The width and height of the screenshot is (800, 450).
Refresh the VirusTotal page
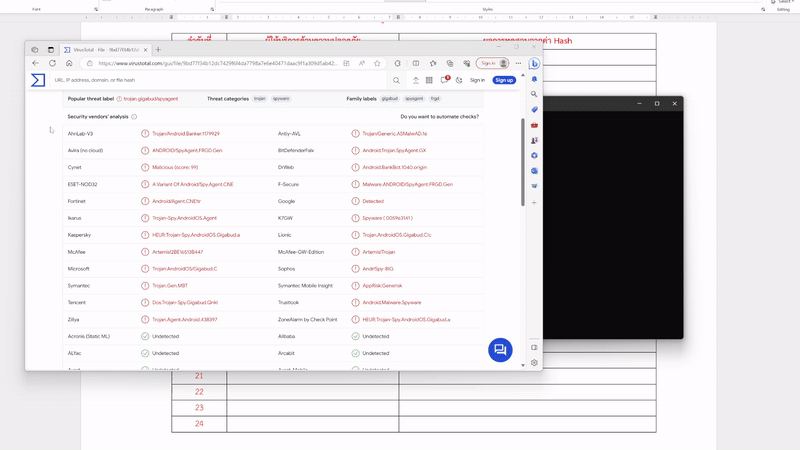click(x=52, y=63)
